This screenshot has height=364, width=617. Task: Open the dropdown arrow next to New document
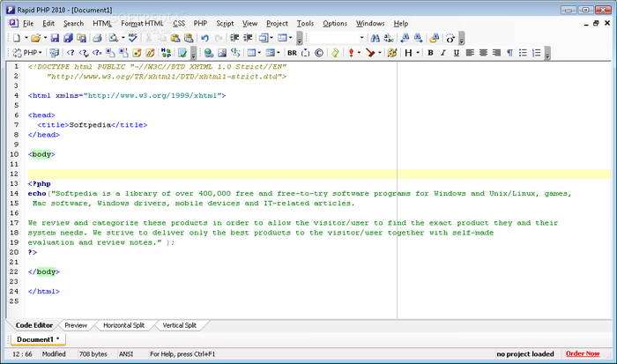[x=26, y=38]
